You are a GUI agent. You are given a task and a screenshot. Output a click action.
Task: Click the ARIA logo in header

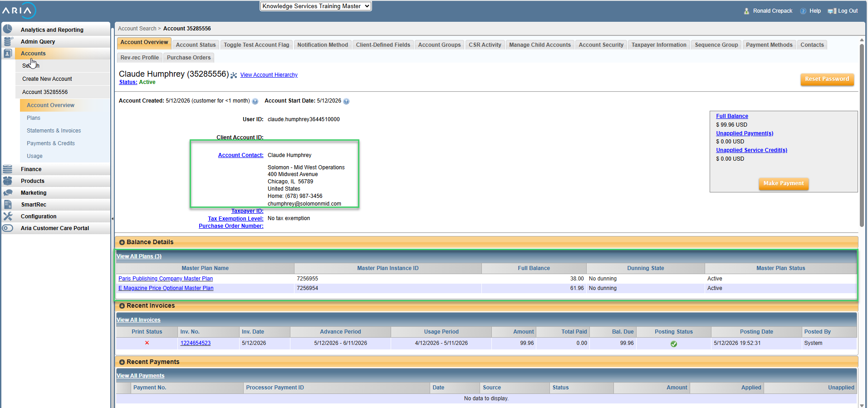pos(19,10)
